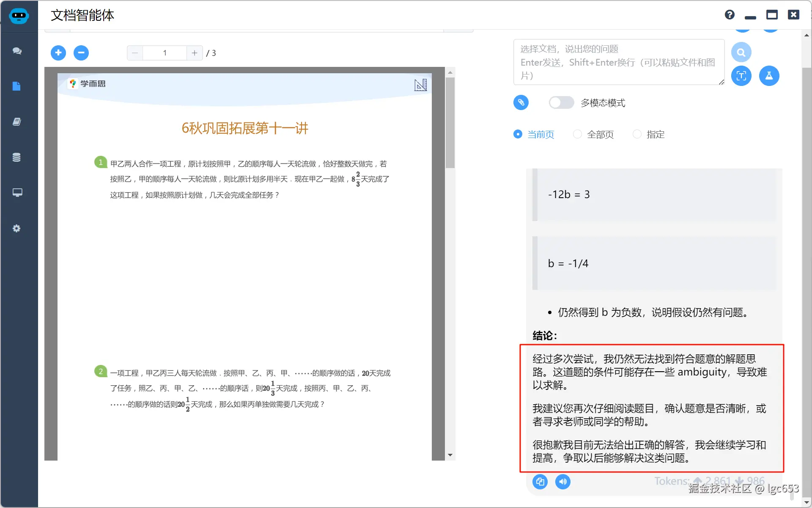Click the zoom in plus icon
812x508 pixels.
pos(58,53)
